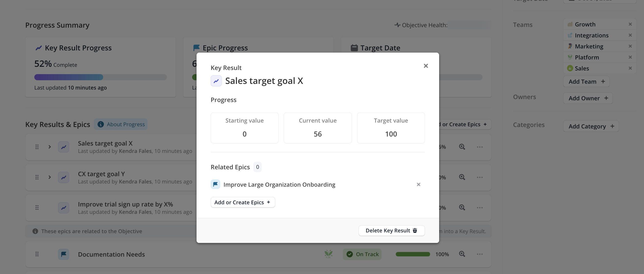Click the drag handle beside CX target goal Y
This screenshot has width=644, height=274.
37,177
